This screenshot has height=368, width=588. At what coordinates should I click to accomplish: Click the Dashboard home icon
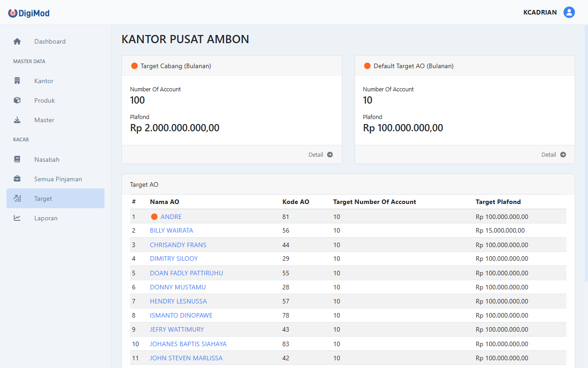point(17,41)
